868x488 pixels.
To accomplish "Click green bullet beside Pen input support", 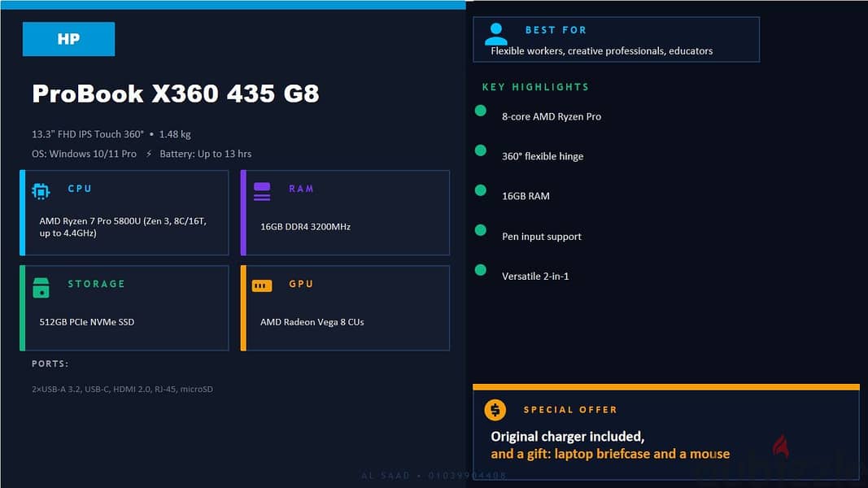I will [x=481, y=230].
